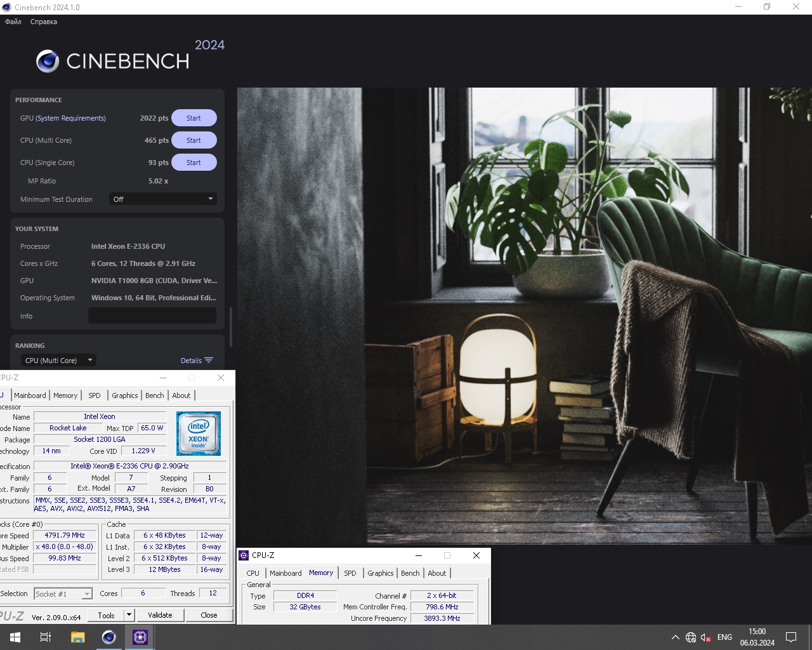Click the ENG language indicator

point(724,637)
